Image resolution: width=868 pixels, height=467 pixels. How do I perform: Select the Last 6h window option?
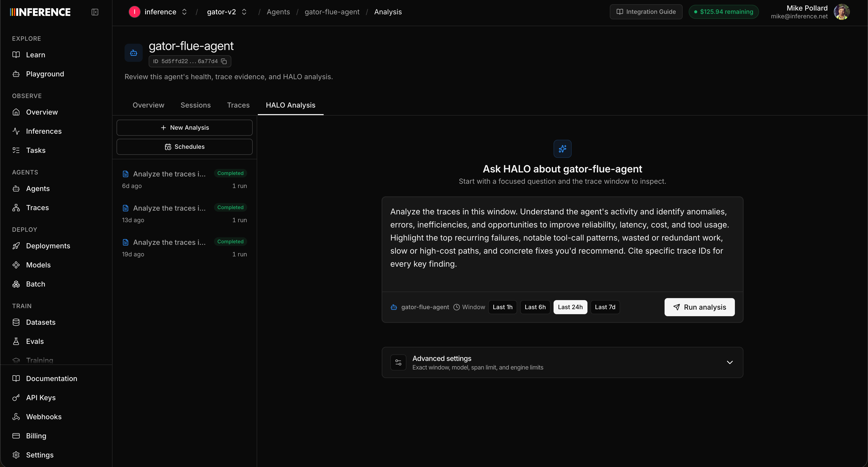[535, 307]
